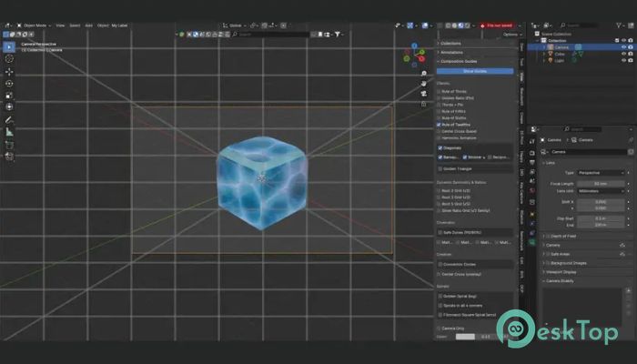
Task: Open the Tool properties tab icon
Action: pyautogui.click(x=531, y=141)
